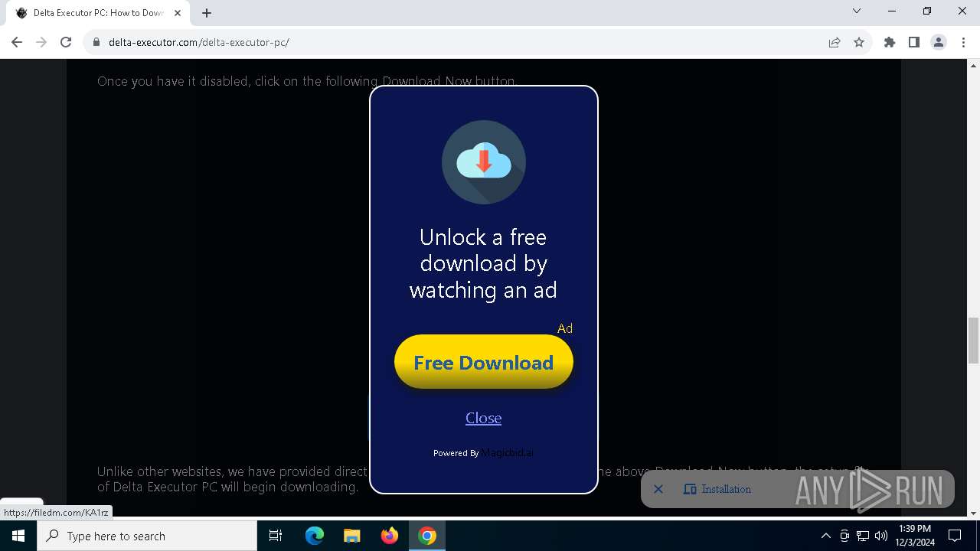
Task: Open volume control tray icon
Action: point(881,536)
